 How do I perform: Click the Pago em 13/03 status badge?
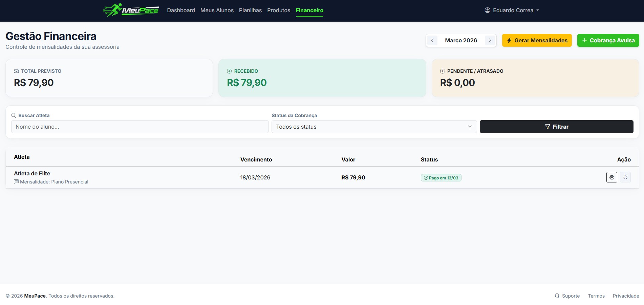[441, 178]
